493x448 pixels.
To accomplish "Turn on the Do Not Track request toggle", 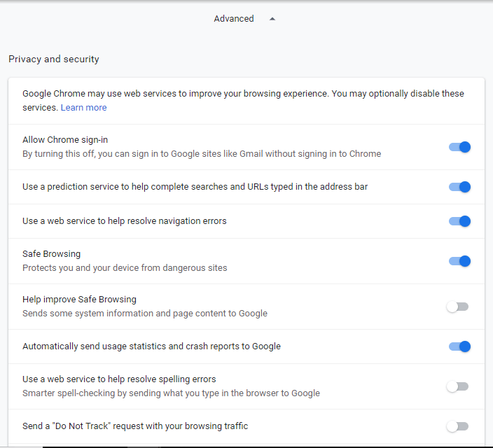I will [x=458, y=426].
